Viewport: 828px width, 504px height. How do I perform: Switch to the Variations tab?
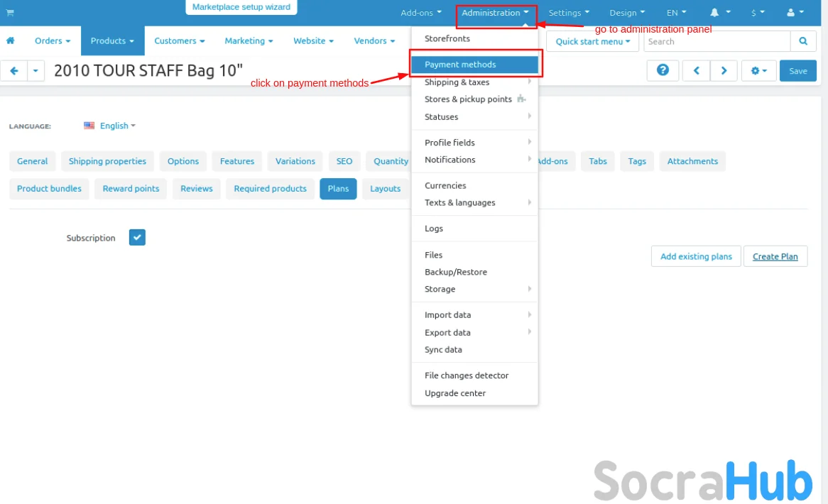(x=295, y=161)
